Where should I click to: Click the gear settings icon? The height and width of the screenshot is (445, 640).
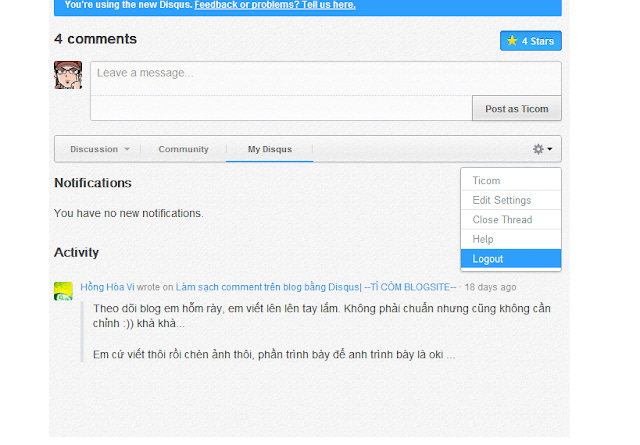click(x=538, y=149)
